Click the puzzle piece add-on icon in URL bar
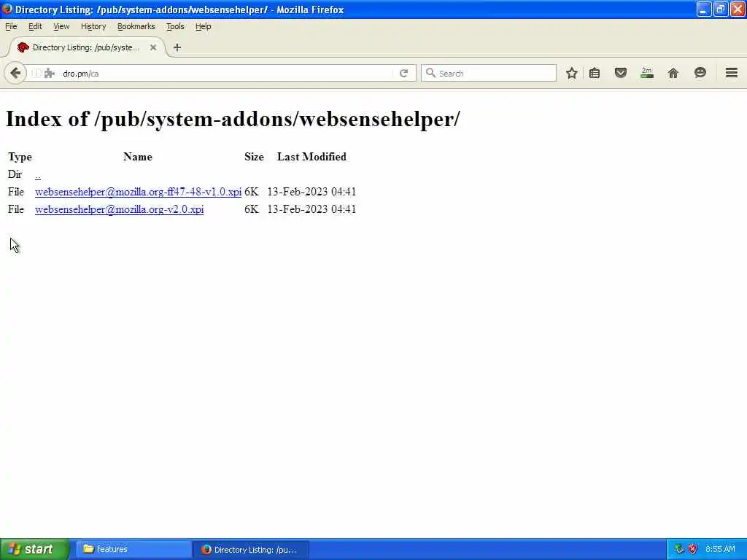 tap(50, 74)
